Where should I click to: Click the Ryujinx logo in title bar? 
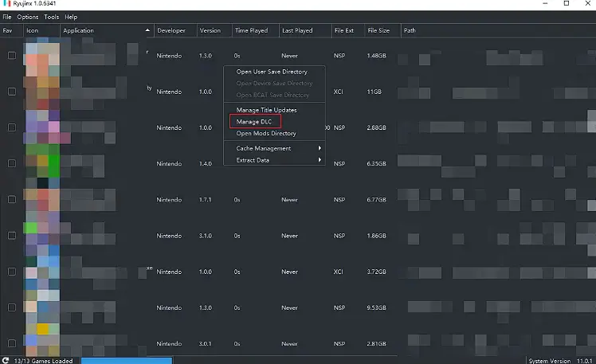pos(6,5)
